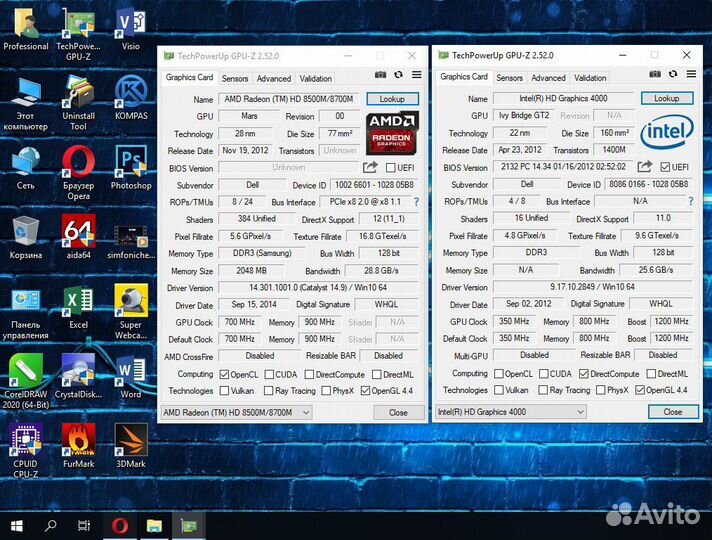The width and height of the screenshot is (712, 540).
Task: Open Этот компьютер desktop icon
Action: 26,104
